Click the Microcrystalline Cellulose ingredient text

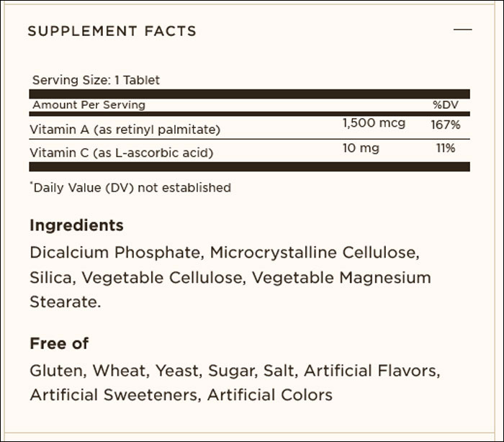[315, 253]
